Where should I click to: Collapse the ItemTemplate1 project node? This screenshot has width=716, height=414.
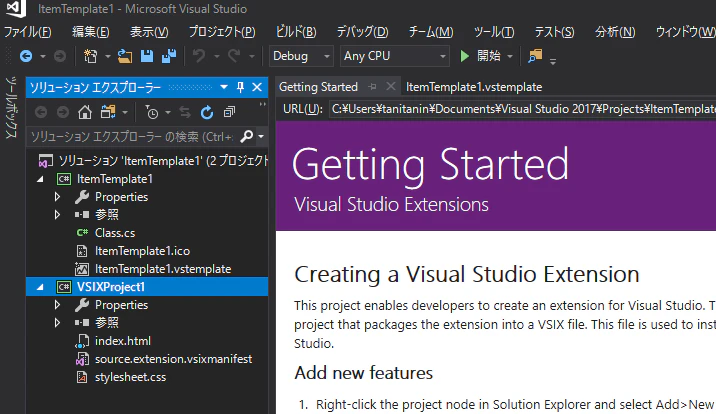[x=40, y=179]
